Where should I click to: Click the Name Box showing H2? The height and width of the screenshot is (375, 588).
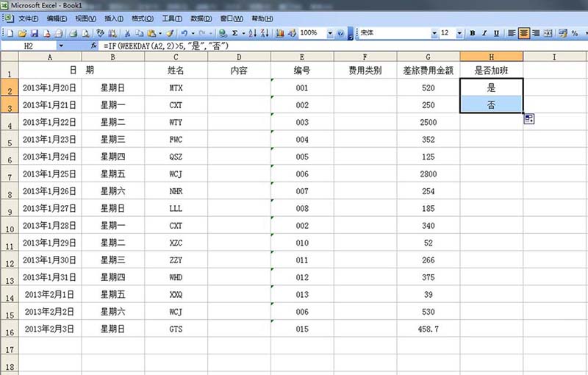click(29, 46)
